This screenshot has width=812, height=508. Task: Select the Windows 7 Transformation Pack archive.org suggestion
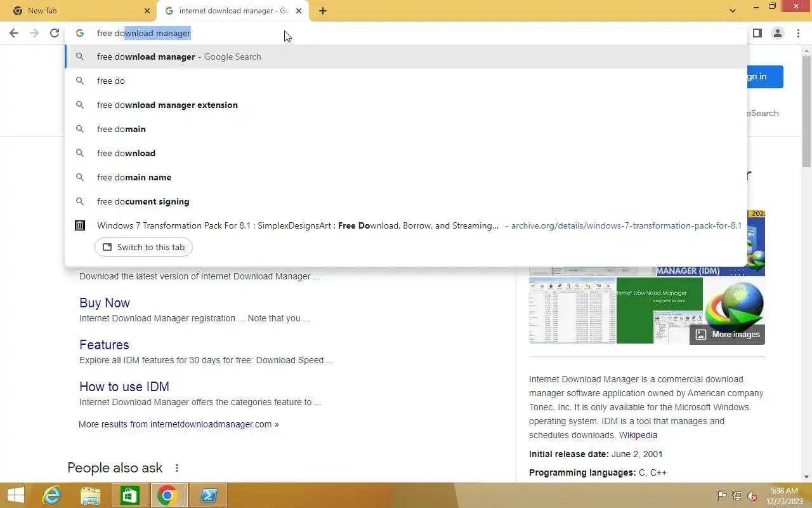(x=406, y=225)
